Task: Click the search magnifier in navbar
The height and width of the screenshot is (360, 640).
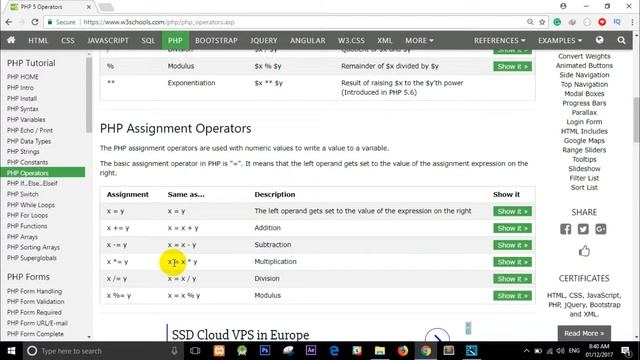Action: coord(621,40)
